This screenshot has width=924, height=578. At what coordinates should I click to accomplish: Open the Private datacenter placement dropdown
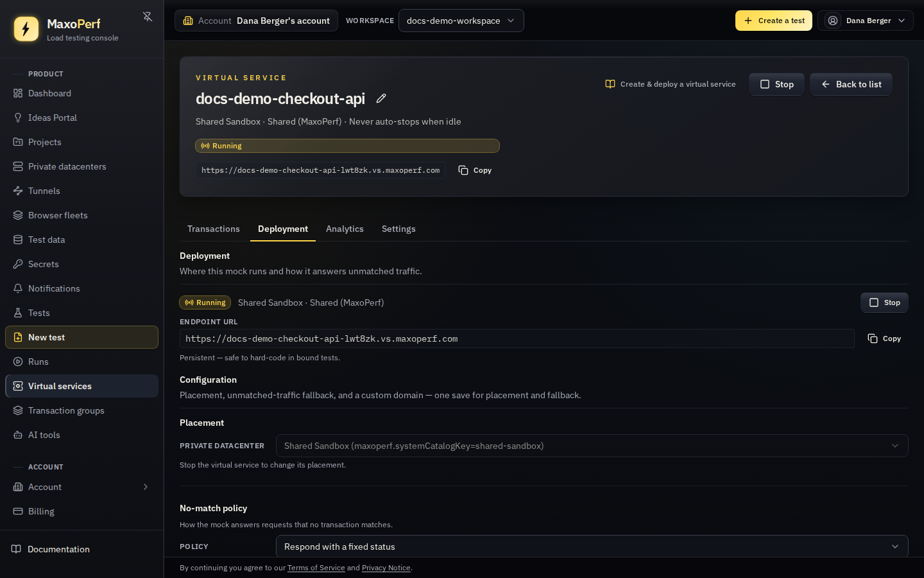592,446
